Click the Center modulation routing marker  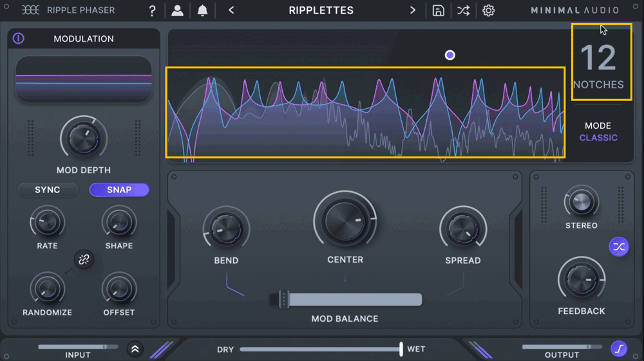click(x=345, y=279)
